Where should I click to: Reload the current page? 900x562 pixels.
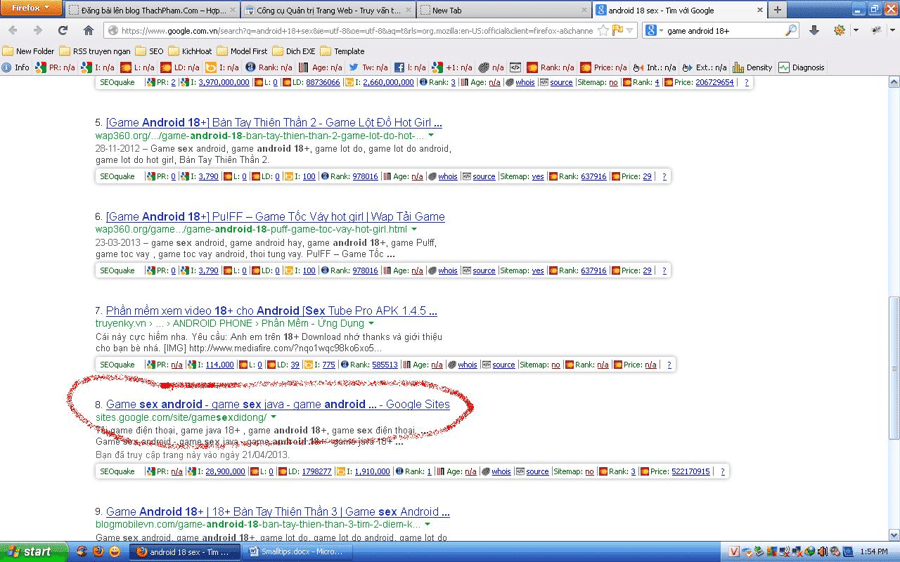(63, 30)
